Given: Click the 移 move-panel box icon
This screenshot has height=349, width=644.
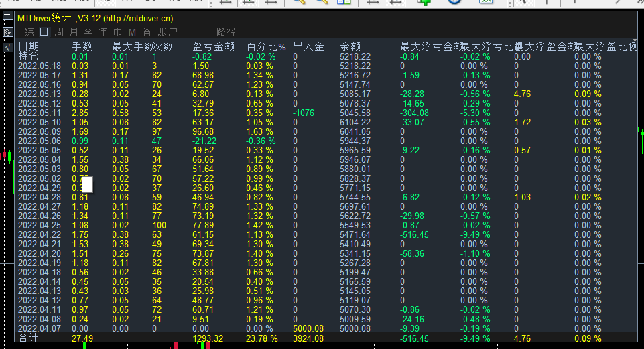Looking at the screenshot, I should [x=8, y=32].
